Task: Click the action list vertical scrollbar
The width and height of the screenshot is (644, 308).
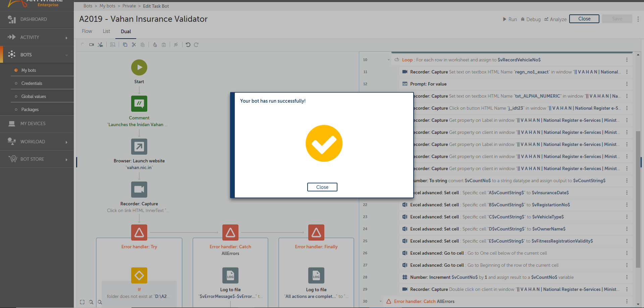Action: 638,200
